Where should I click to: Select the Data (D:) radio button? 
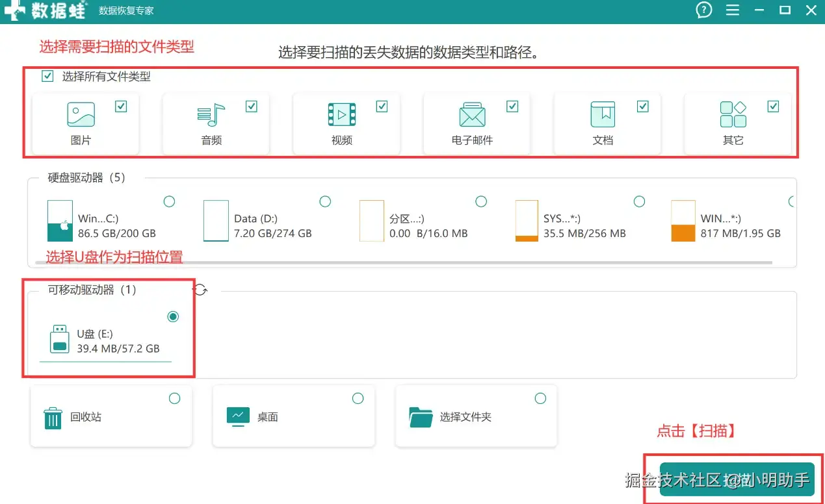[x=325, y=201]
